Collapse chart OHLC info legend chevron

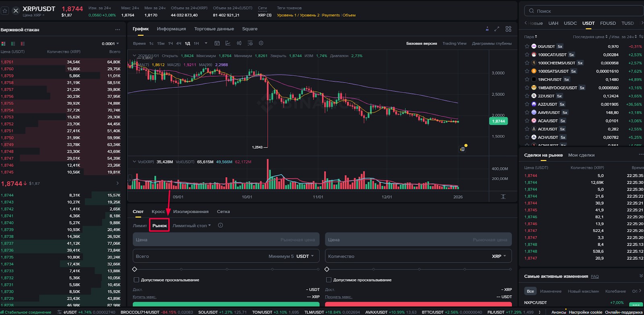pos(134,56)
